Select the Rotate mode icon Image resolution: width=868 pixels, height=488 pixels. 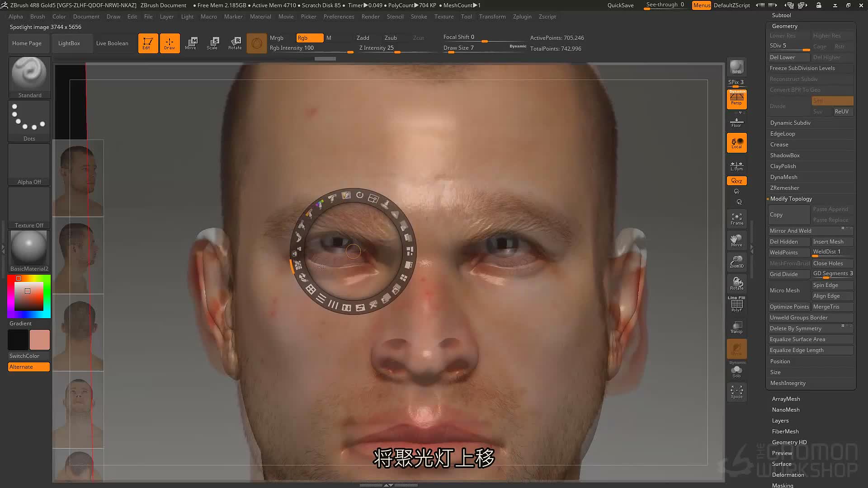pos(235,43)
